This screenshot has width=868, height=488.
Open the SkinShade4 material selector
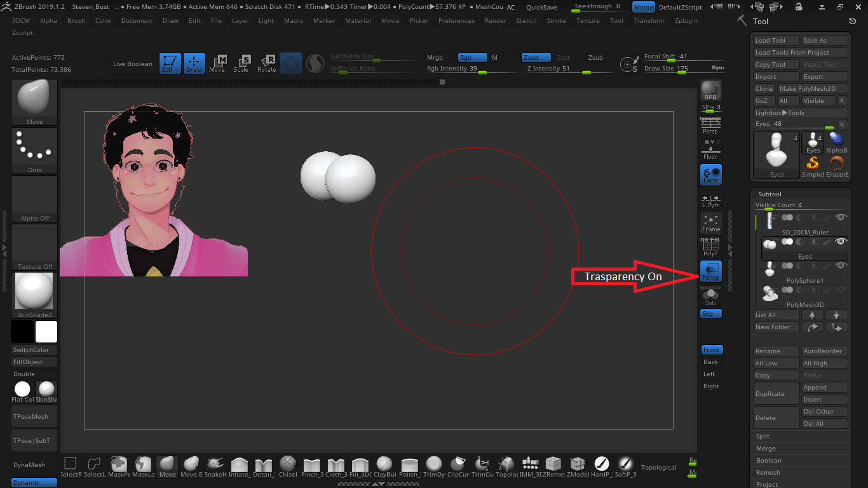34,295
